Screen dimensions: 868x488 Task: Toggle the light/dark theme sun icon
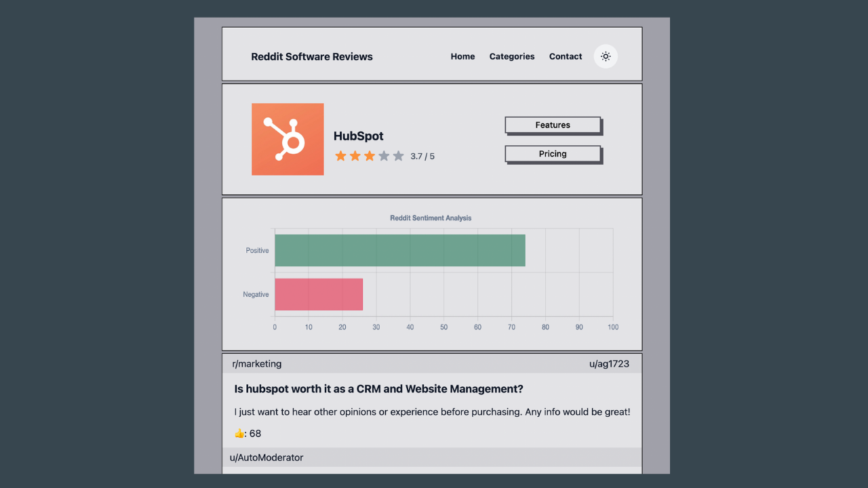pyautogui.click(x=606, y=56)
